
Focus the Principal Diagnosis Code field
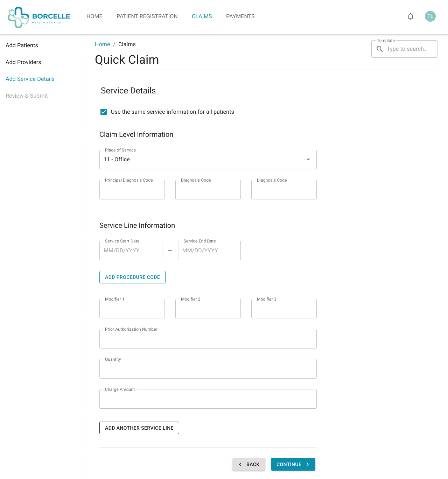click(132, 190)
